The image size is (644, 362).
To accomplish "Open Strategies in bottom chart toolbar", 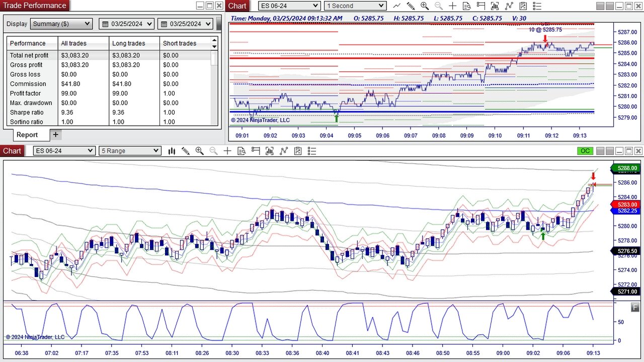I will [298, 151].
